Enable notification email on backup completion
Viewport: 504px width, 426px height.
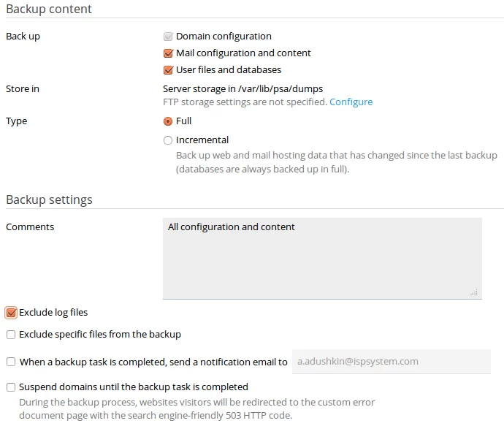click(x=11, y=362)
